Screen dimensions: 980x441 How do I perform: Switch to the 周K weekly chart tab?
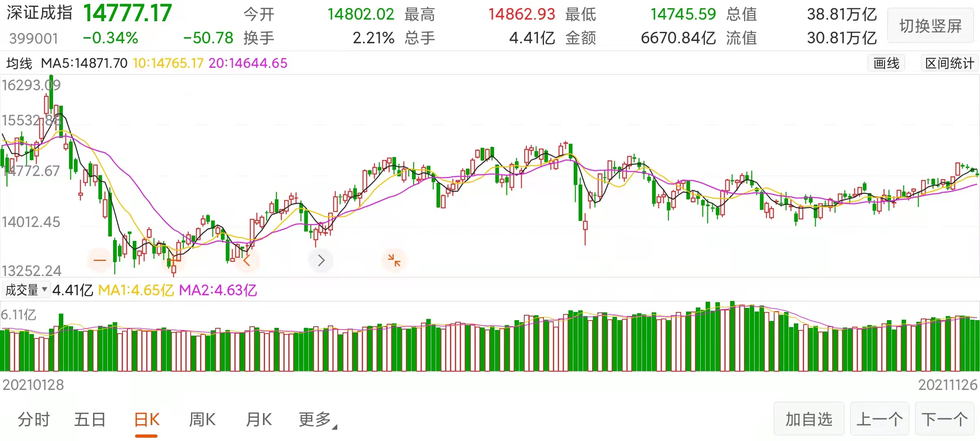pyautogui.click(x=202, y=419)
